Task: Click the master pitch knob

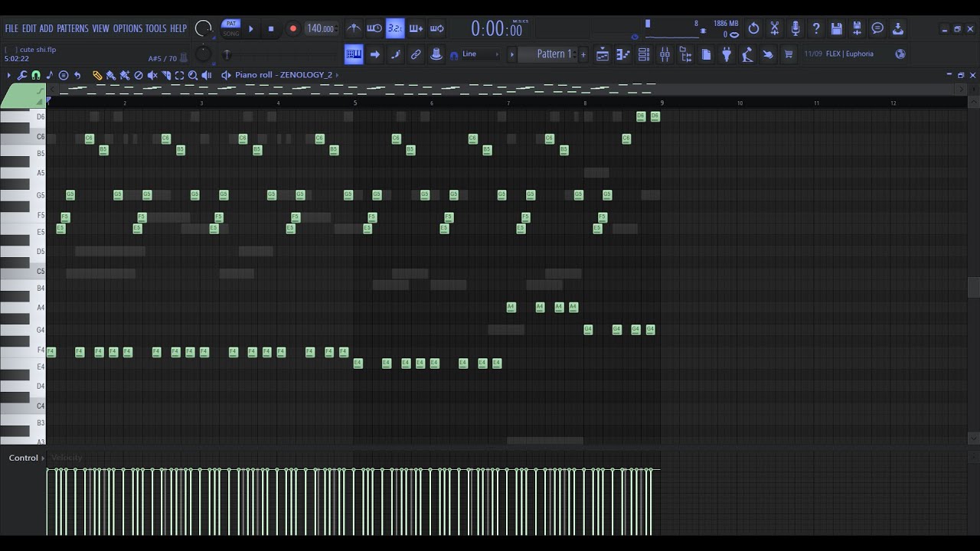Action: pos(203,54)
